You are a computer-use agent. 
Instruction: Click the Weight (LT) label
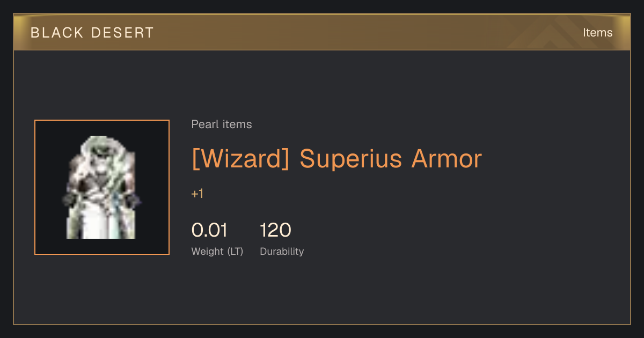[217, 251]
